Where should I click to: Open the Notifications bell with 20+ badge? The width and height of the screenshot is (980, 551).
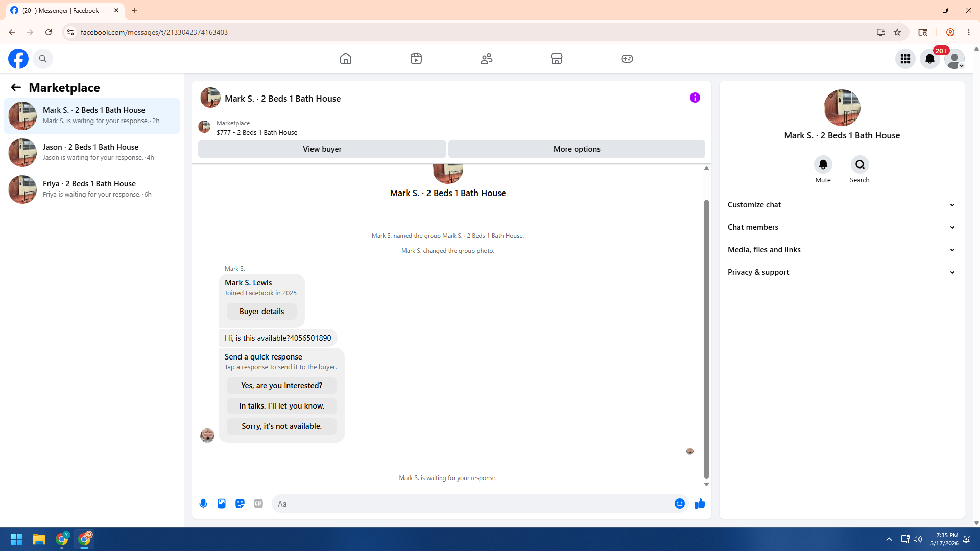(x=930, y=59)
